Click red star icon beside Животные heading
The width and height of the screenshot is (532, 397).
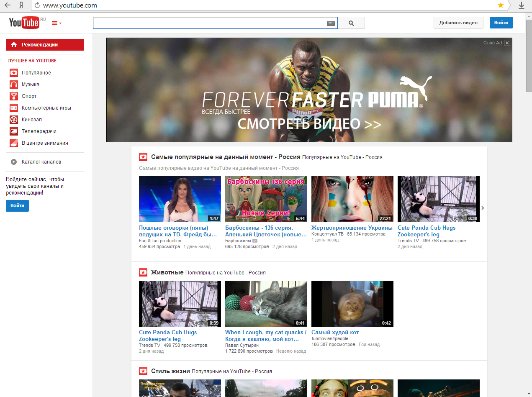[x=143, y=272]
